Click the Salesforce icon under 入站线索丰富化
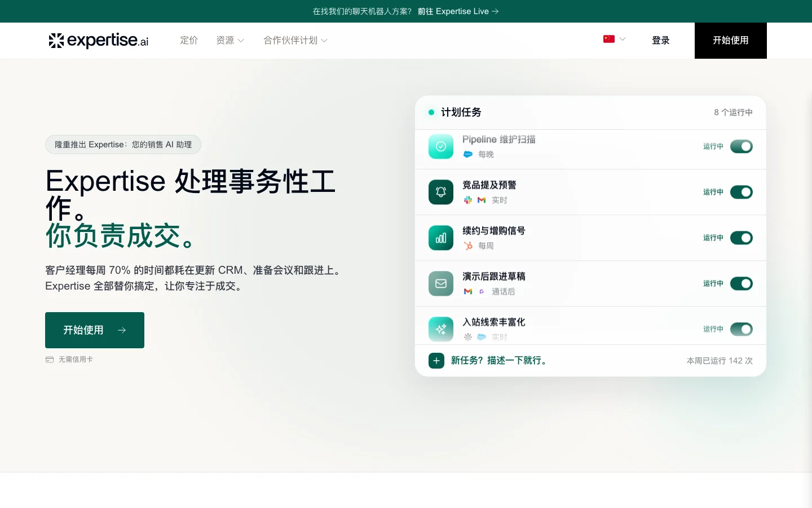 [x=482, y=337]
